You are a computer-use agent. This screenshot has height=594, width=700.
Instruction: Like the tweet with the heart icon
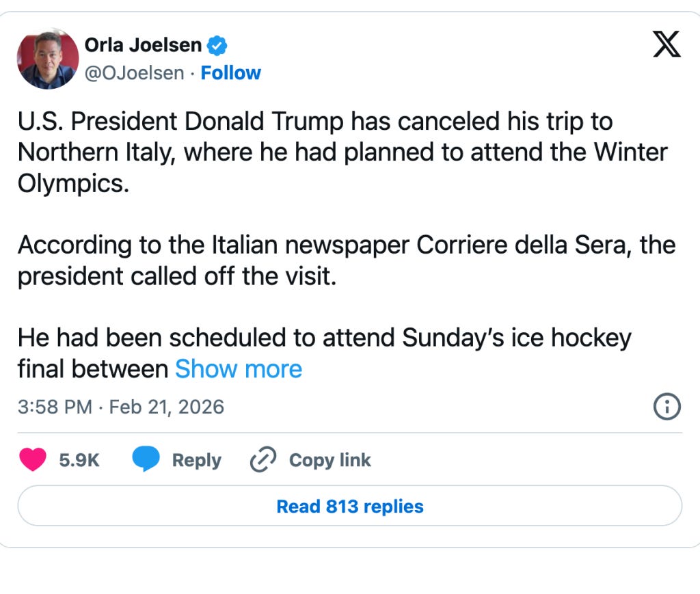click(33, 460)
